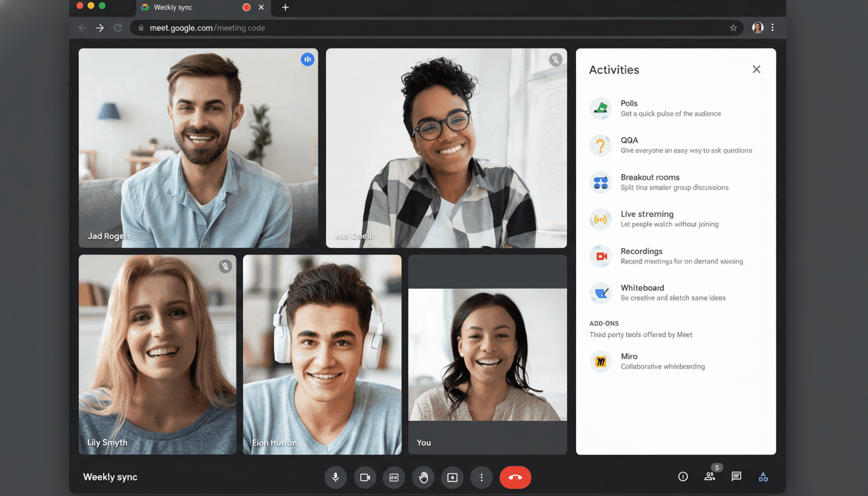868x496 pixels.
Task: Open a new browser tab
Action: click(285, 8)
